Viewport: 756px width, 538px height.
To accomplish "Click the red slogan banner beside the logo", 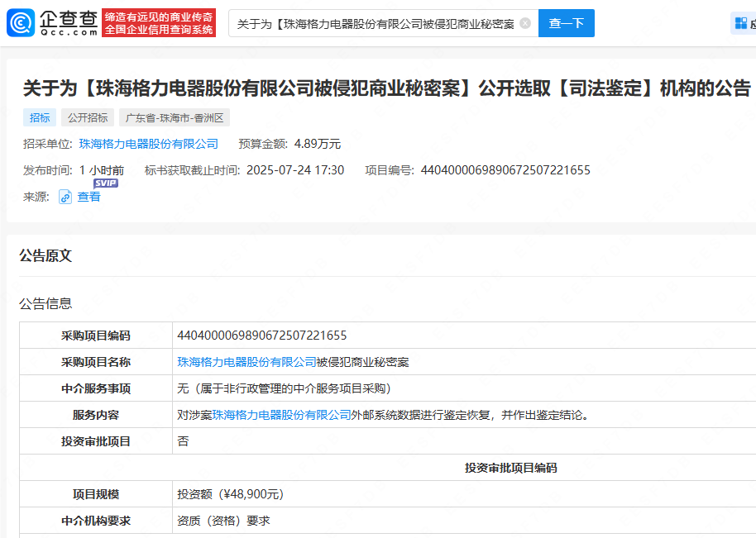I will (159, 22).
